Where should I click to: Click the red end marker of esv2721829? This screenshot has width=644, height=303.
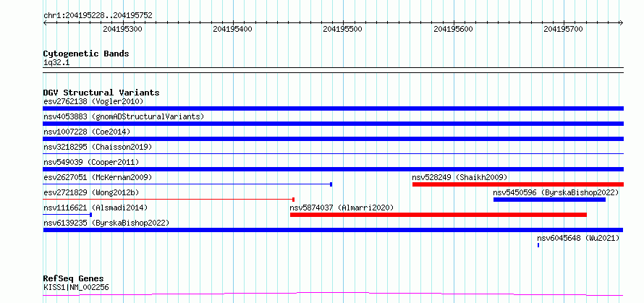tap(293, 200)
